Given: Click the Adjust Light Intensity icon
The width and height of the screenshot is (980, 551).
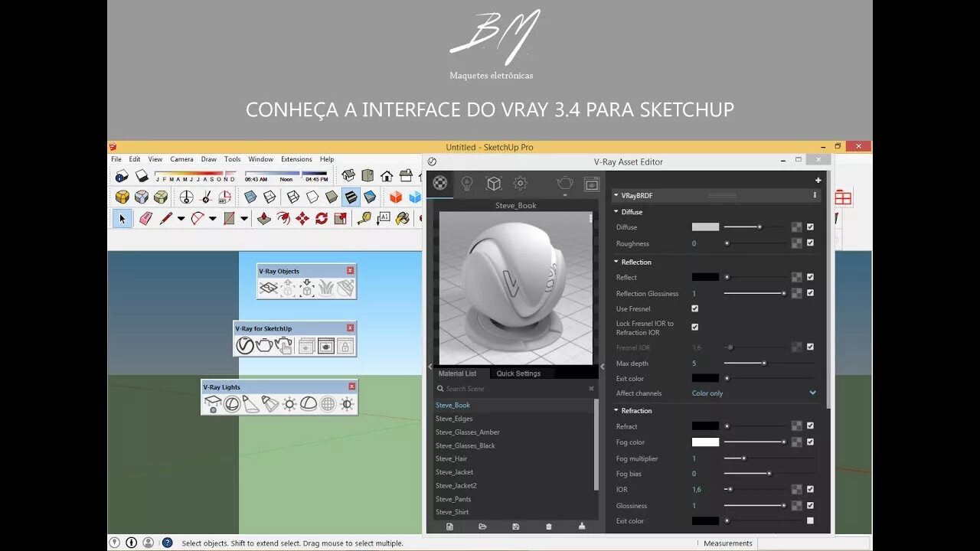Looking at the screenshot, I should click(x=347, y=404).
